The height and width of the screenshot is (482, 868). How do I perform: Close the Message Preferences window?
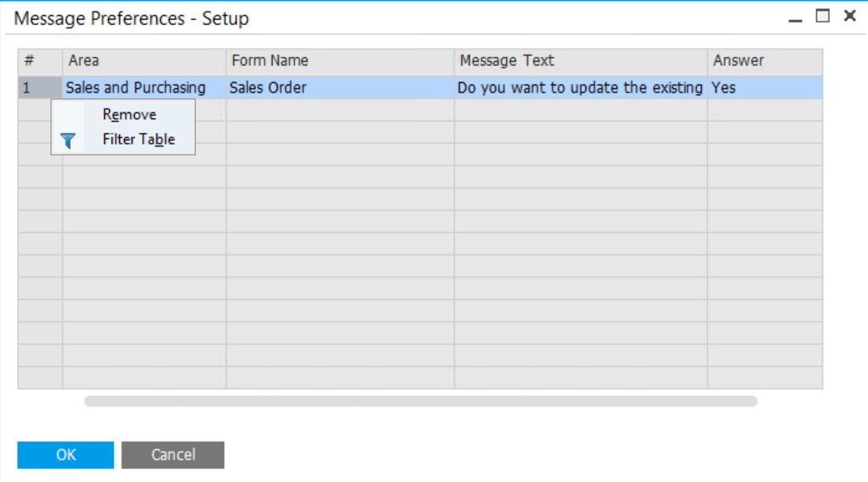pos(849,16)
